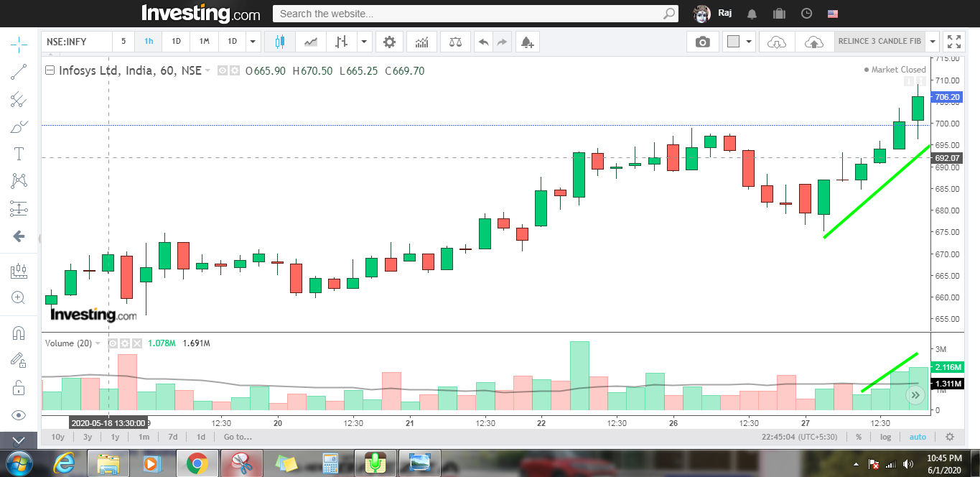The width and height of the screenshot is (980, 477).
Task: Toggle lock all drawing tools
Action: (19, 388)
